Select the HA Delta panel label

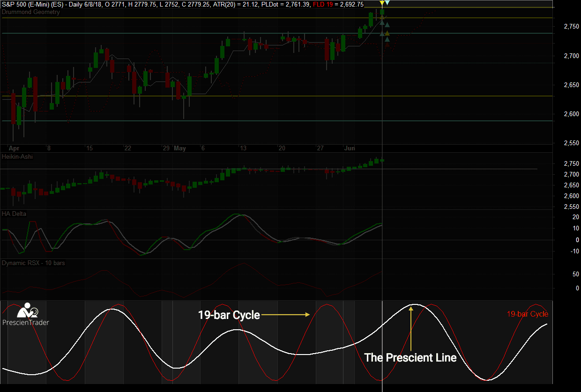coord(14,214)
